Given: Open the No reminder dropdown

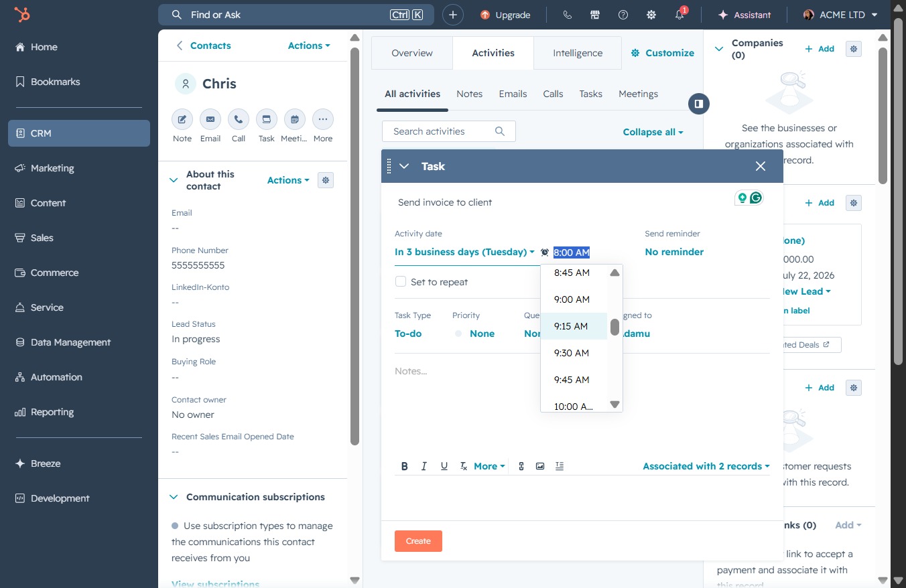Looking at the screenshot, I should [x=674, y=252].
